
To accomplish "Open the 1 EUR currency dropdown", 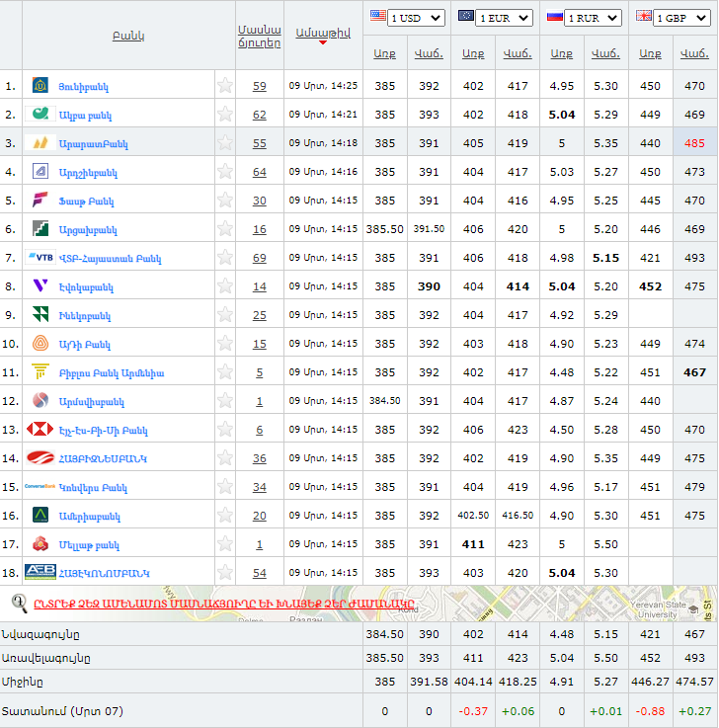I will (505, 18).
